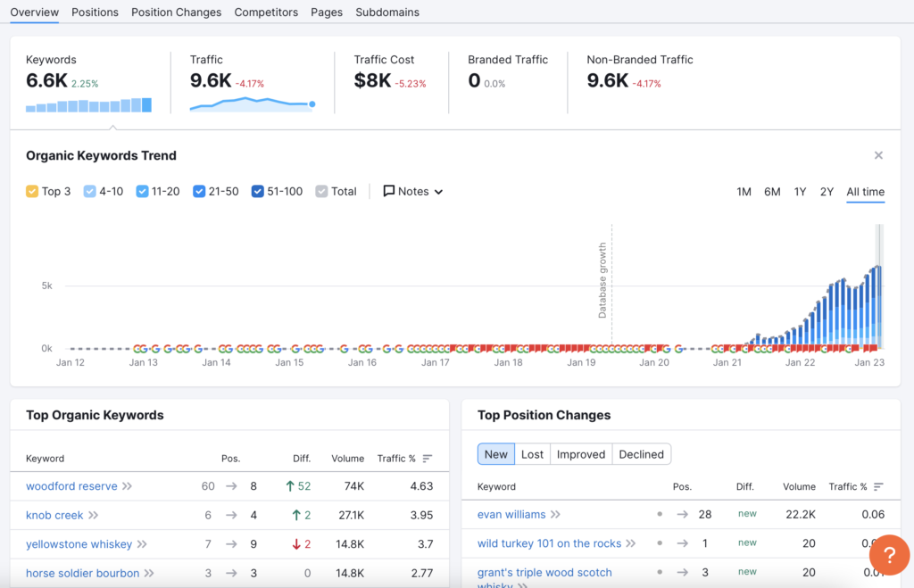Set chart range to 1Y
This screenshot has width=914, height=588.
pos(800,192)
